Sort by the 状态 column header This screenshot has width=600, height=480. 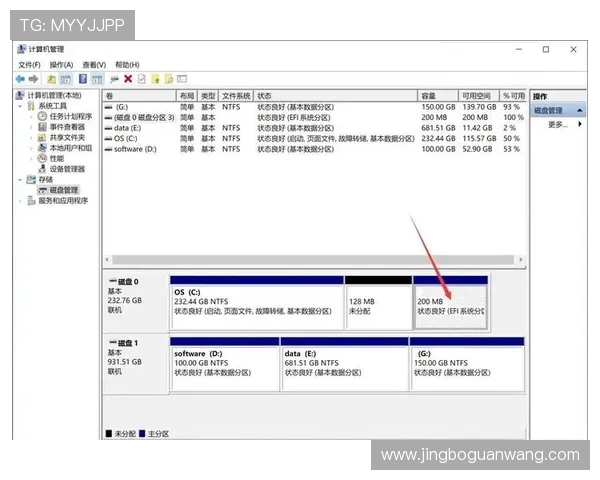(335, 96)
